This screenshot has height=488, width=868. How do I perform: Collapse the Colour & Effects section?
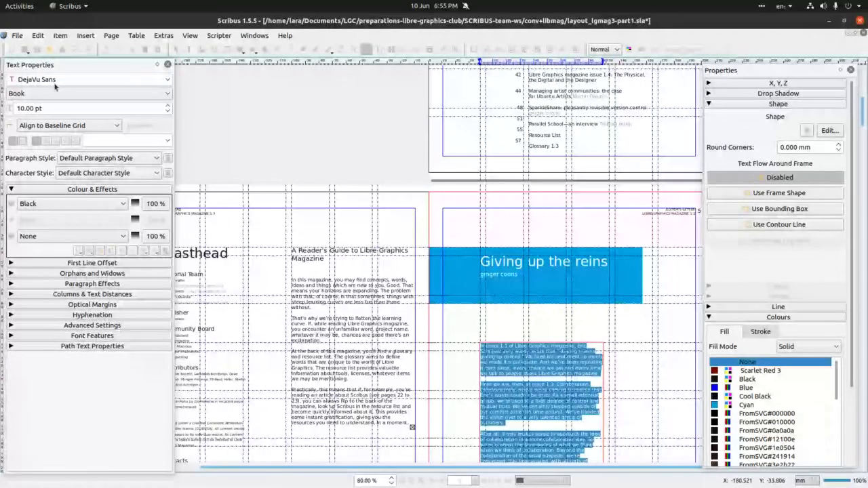pos(89,189)
